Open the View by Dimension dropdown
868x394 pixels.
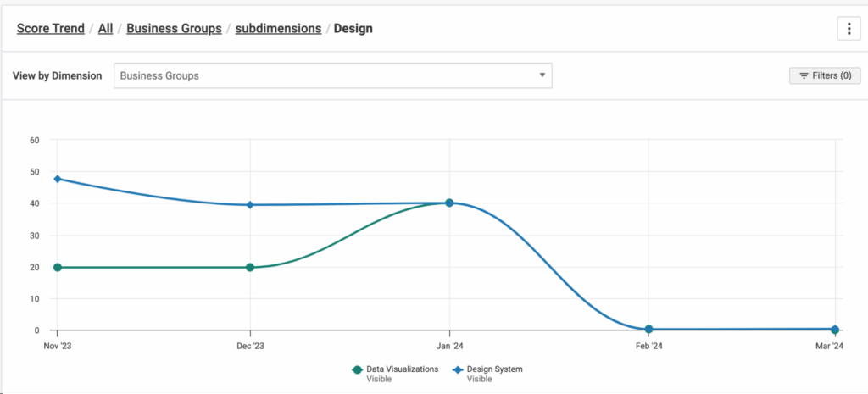[332, 75]
